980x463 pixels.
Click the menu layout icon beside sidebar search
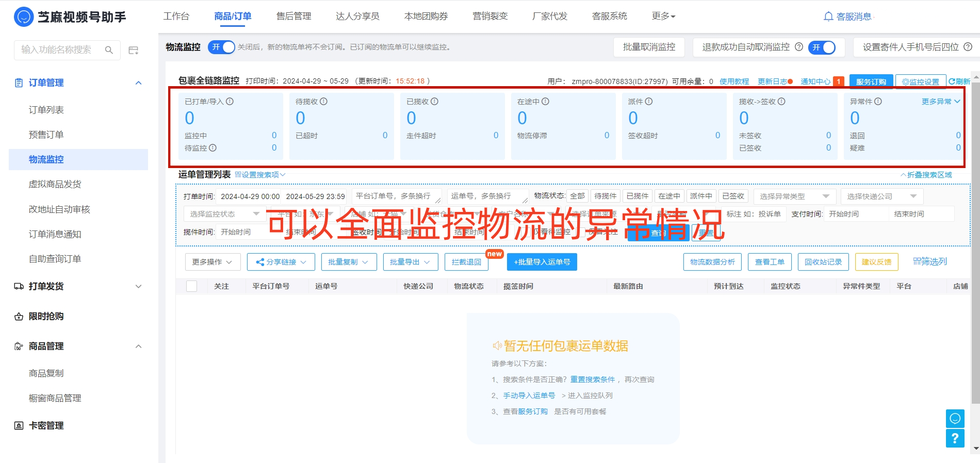click(134, 50)
